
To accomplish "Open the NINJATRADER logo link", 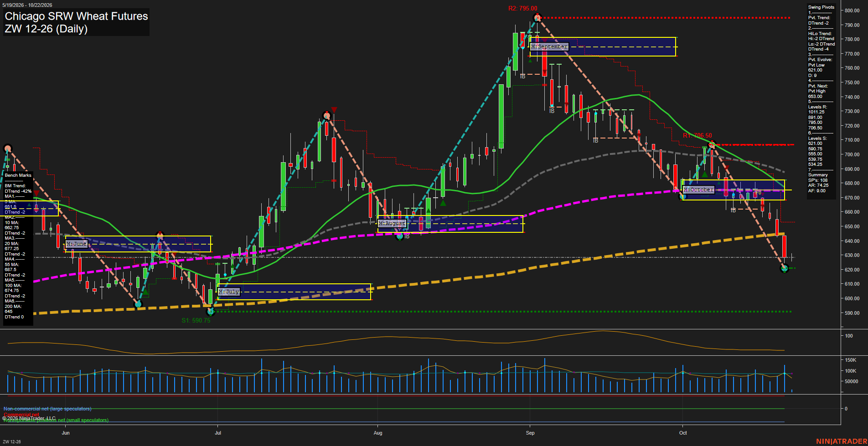I will (x=842, y=441).
